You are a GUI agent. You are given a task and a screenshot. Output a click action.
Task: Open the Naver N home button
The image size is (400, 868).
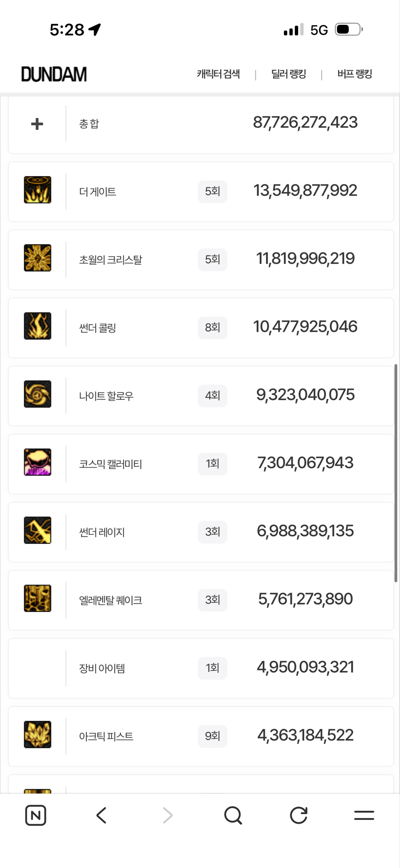pyautogui.click(x=36, y=815)
